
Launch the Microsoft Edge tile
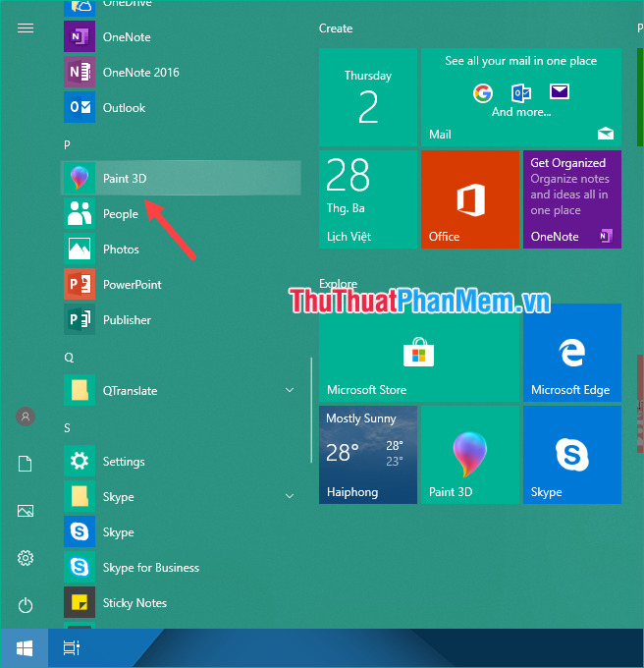click(572, 353)
